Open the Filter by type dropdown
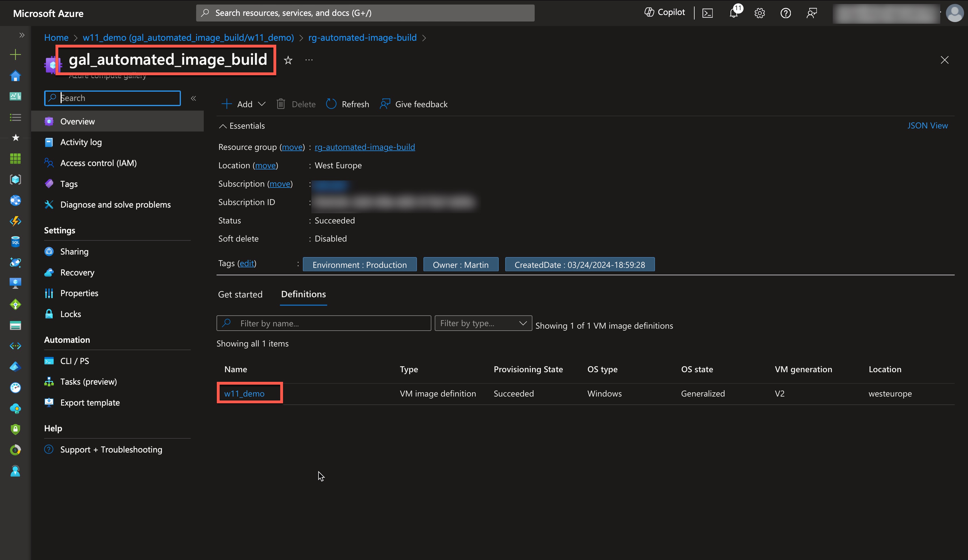968x560 pixels. [x=483, y=323]
